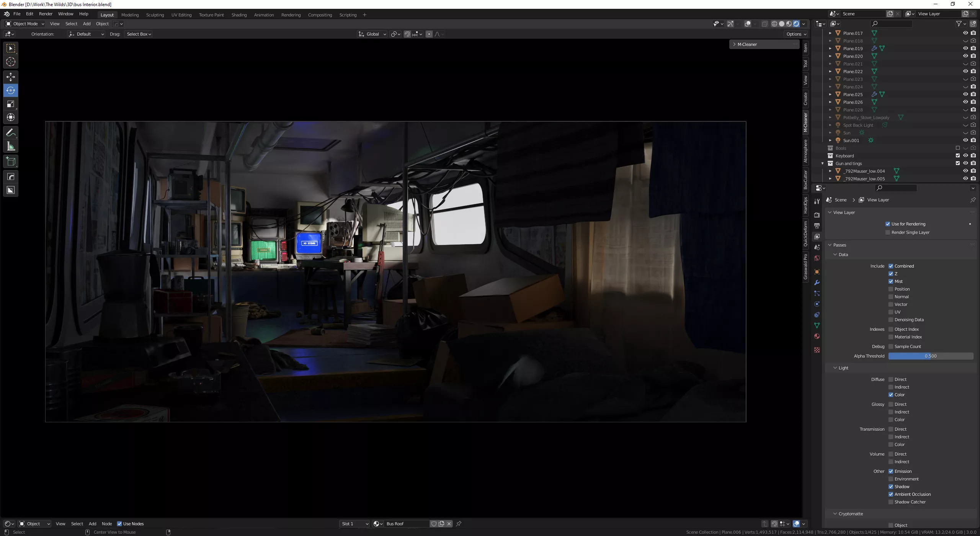The height and width of the screenshot is (536, 980).
Task: Collapse the Gun and tings collection
Action: pyautogui.click(x=822, y=163)
